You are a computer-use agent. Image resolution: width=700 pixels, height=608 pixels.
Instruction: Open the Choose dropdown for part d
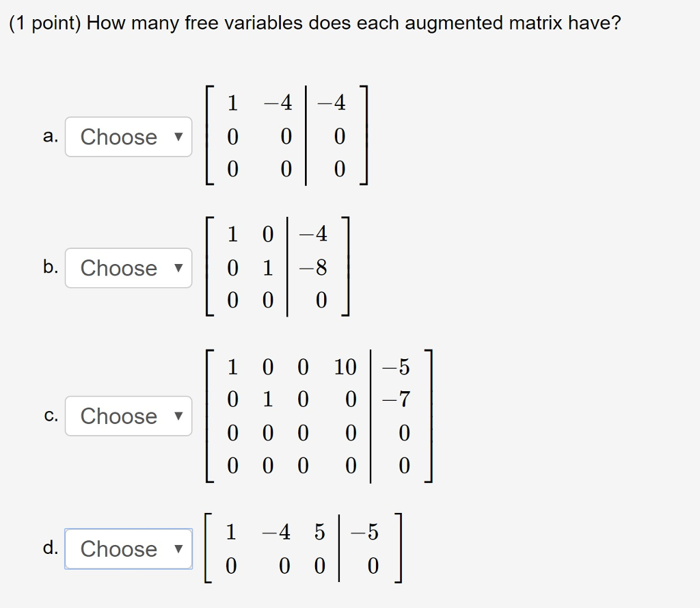click(127, 548)
